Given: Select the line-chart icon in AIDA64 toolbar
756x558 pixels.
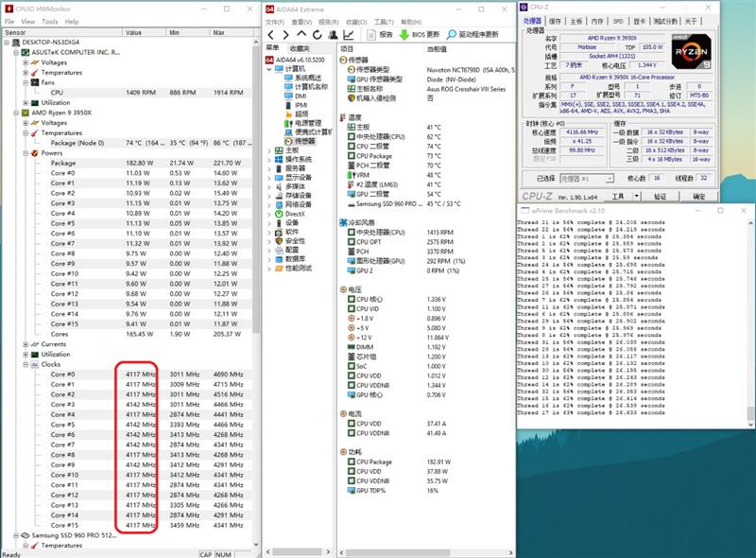Looking at the screenshot, I should [348, 35].
